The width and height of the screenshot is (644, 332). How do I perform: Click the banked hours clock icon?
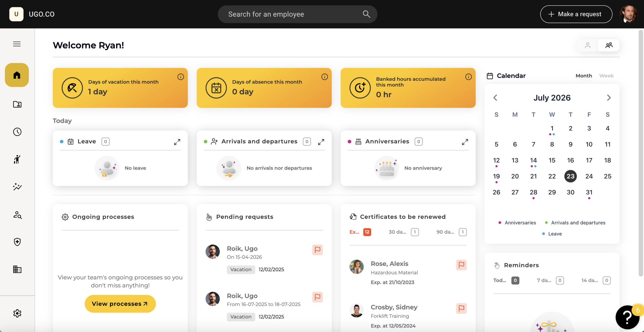coord(360,88)
